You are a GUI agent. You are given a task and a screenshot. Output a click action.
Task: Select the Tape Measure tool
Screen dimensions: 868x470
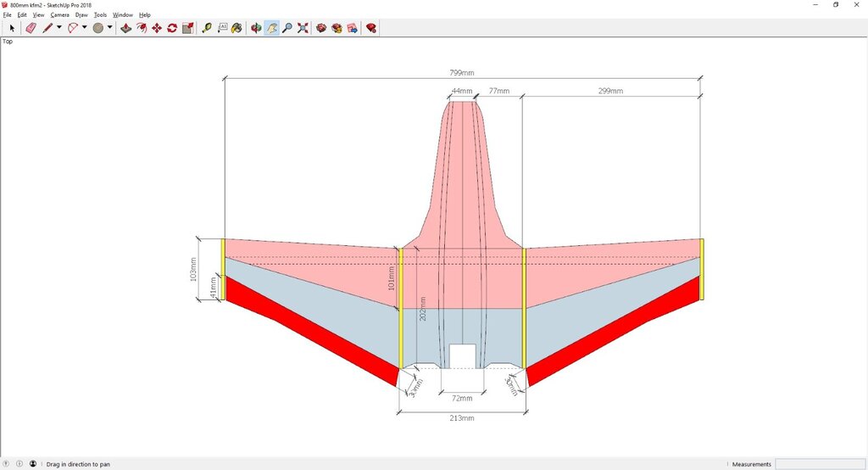207,28
